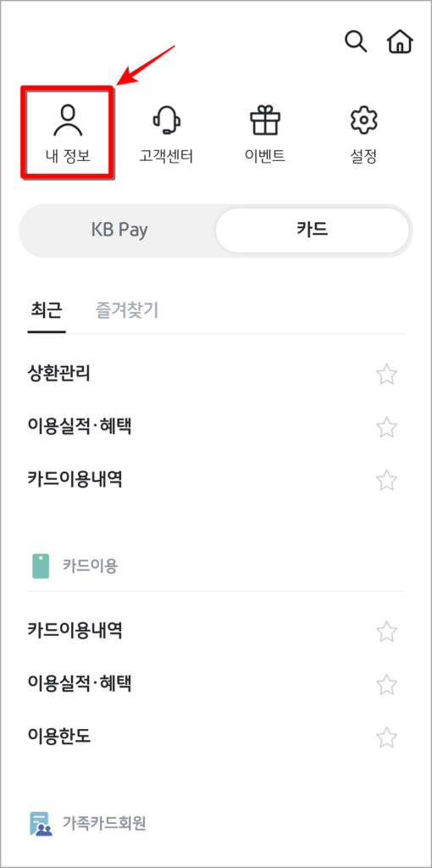Open the search magnifier icon
The image size is (432, 868).
coord(356,42)
